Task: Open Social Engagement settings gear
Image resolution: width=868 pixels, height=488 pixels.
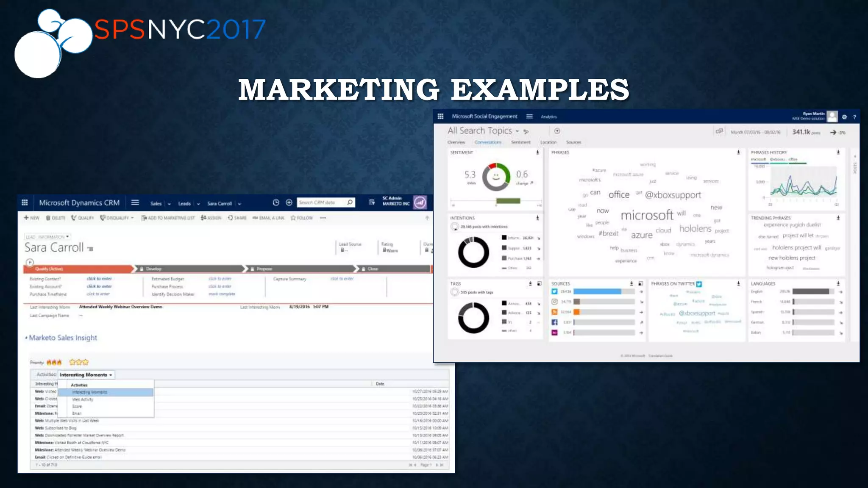Action: (x=844, y=117)
